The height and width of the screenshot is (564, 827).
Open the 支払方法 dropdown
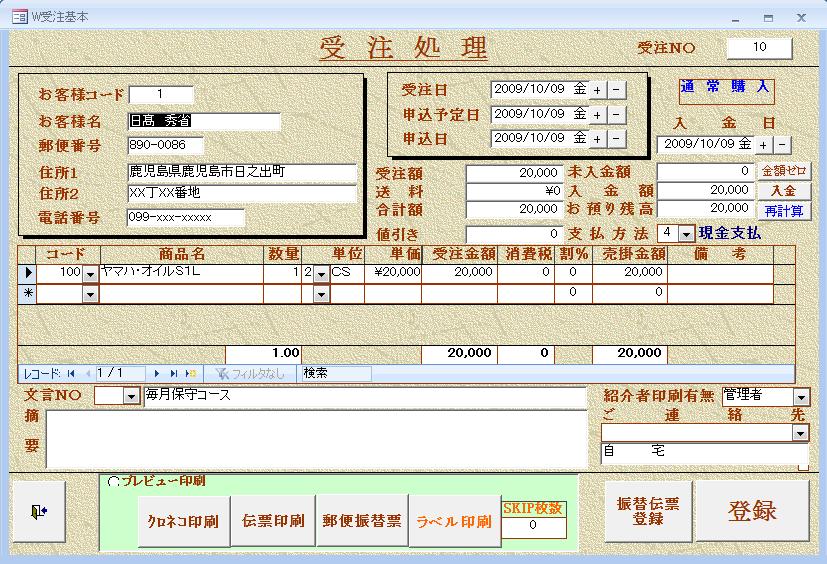pos(685,233)
